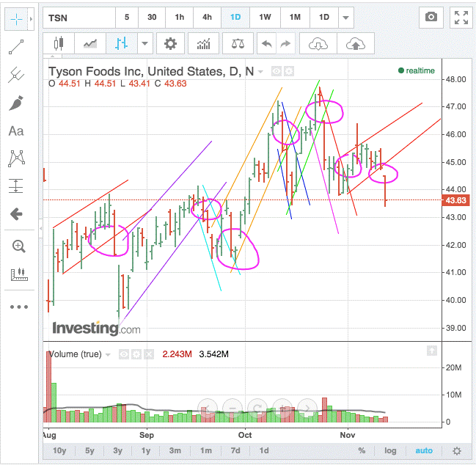This screenshot has height=465, width=476.
Task: Click the chart reset control
Action: point(257,409)
